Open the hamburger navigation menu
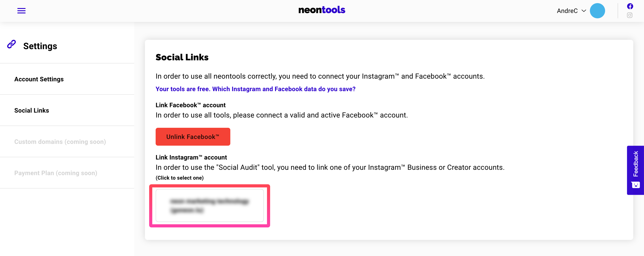Image resolution: width=644 pixels, height=256 pixels. click(x=21, y=10)
